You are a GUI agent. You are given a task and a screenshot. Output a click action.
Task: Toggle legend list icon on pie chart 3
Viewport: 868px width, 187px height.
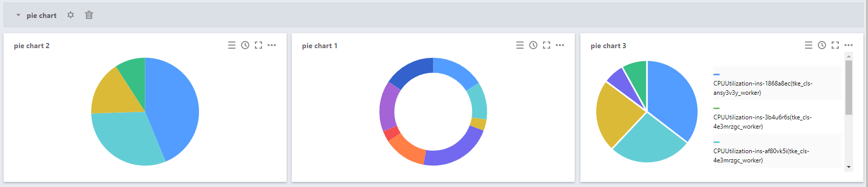809,46
